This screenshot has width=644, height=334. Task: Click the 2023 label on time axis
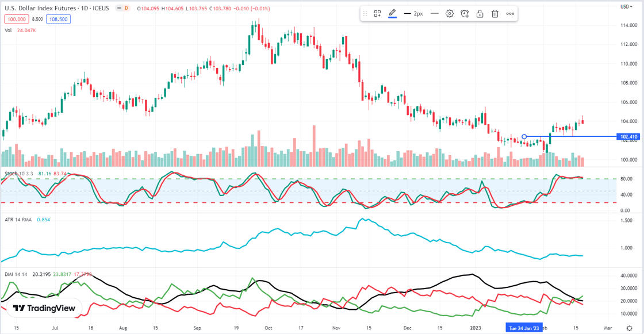pyautogui.click(x=475, y=328)
